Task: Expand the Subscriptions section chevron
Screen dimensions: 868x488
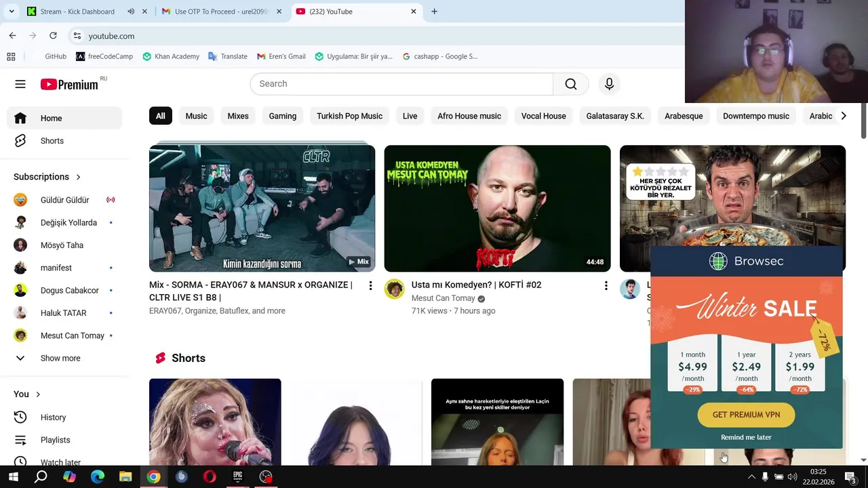Action: pyautogui.click(x=78, y=177)
